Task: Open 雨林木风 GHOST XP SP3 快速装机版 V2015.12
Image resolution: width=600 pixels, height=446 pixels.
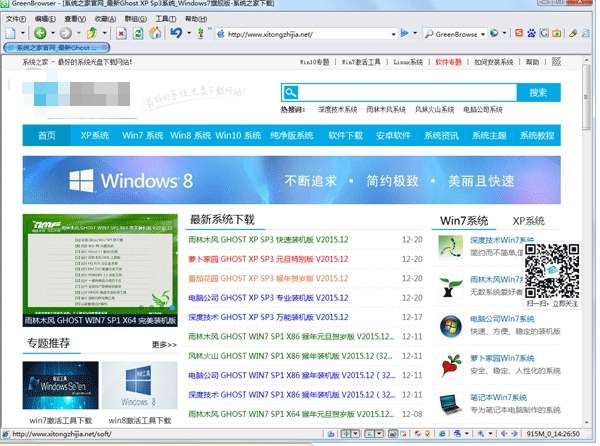Action: [x=268, y=240]
